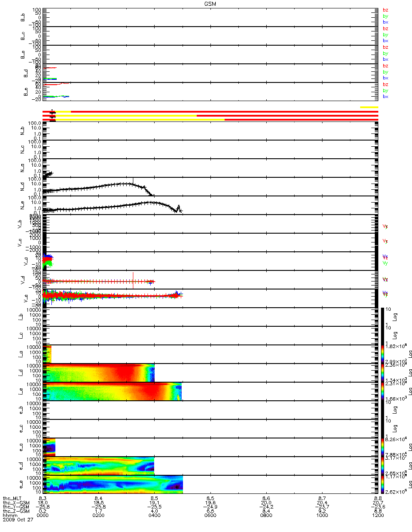Select the 0600 time tick label
The height and width of the screenshot is (532, 412).
pyautogui.click(x=210, y=516)
